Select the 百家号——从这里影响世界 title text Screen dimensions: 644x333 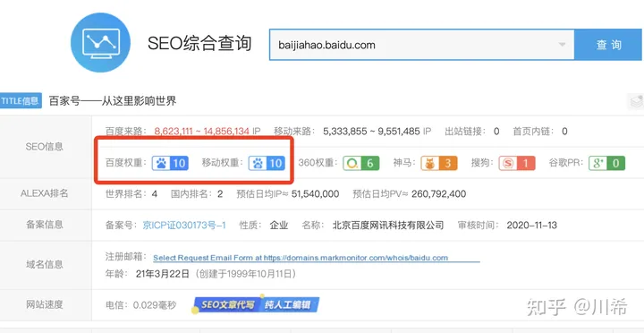click(113, 101)
